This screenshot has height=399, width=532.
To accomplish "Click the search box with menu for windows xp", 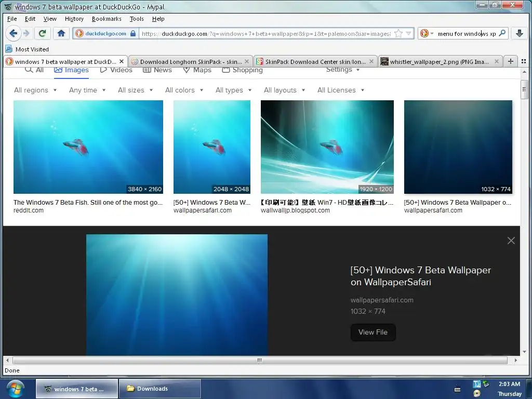I will coord(467,34).
